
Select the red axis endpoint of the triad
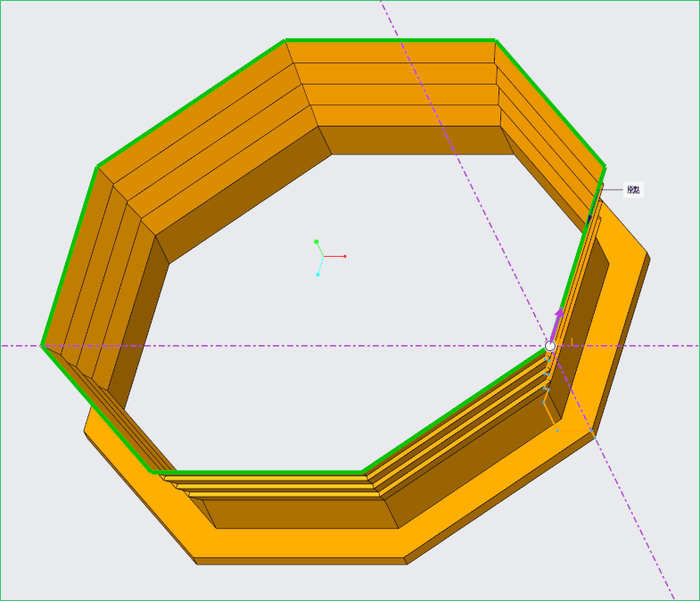click(344, 256)
